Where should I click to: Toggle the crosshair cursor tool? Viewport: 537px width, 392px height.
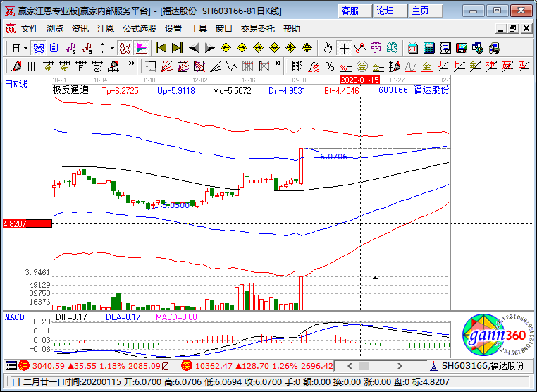(x=344, y=48)
